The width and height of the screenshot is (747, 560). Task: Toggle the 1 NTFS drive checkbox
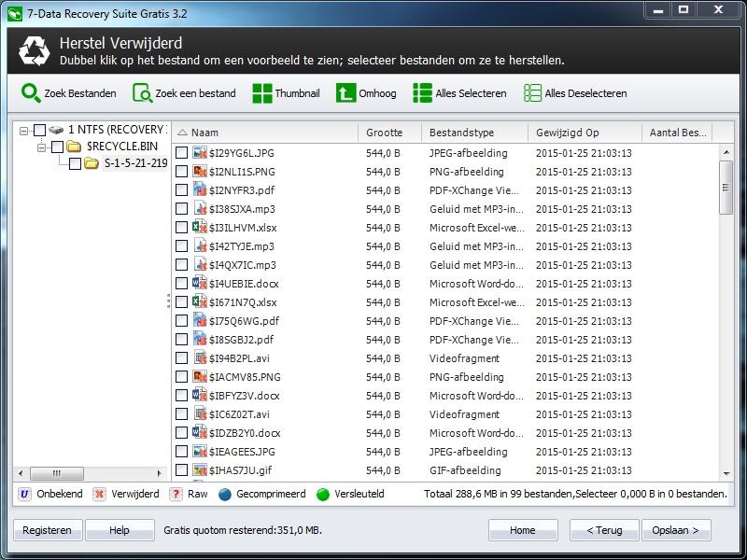(x=39, y=130)
